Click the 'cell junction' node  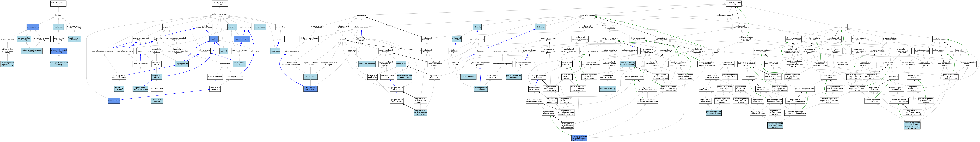click(280, 27)
